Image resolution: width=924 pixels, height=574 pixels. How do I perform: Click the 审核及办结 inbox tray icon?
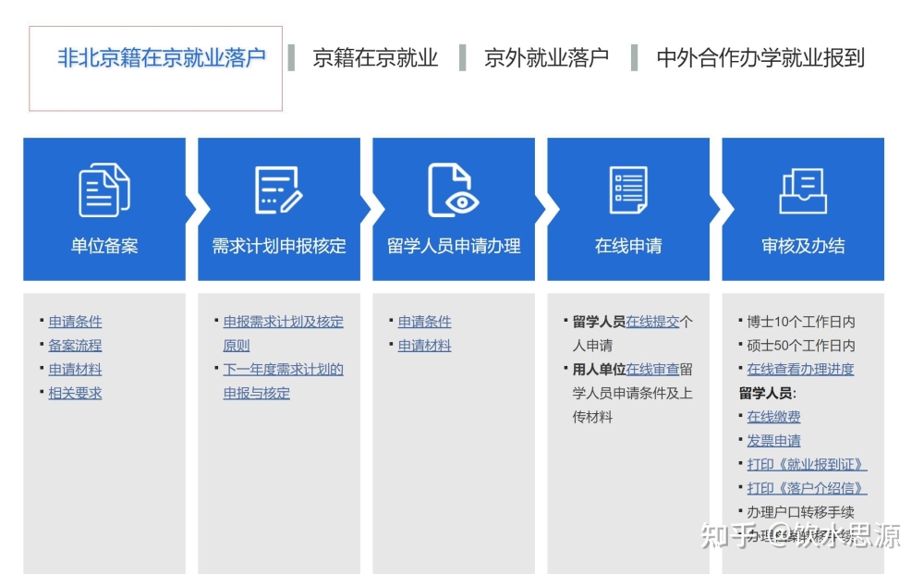(803, 191)
